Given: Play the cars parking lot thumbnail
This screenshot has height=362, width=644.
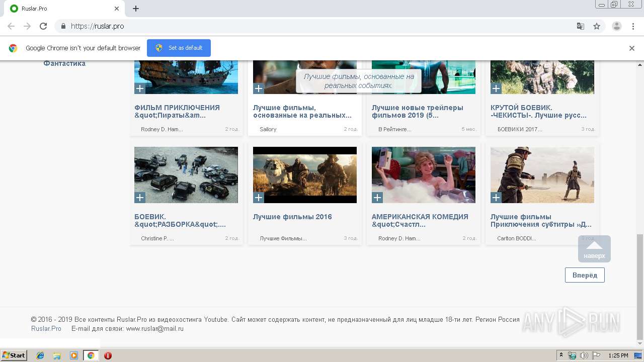Looking at the screenshot, I should click(x=186, y=175).
